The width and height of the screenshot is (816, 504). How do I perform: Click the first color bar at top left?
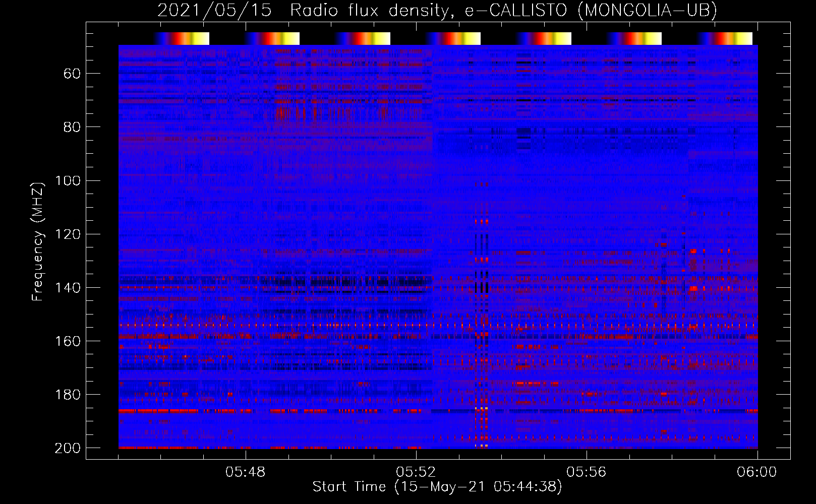click(182, 38)
